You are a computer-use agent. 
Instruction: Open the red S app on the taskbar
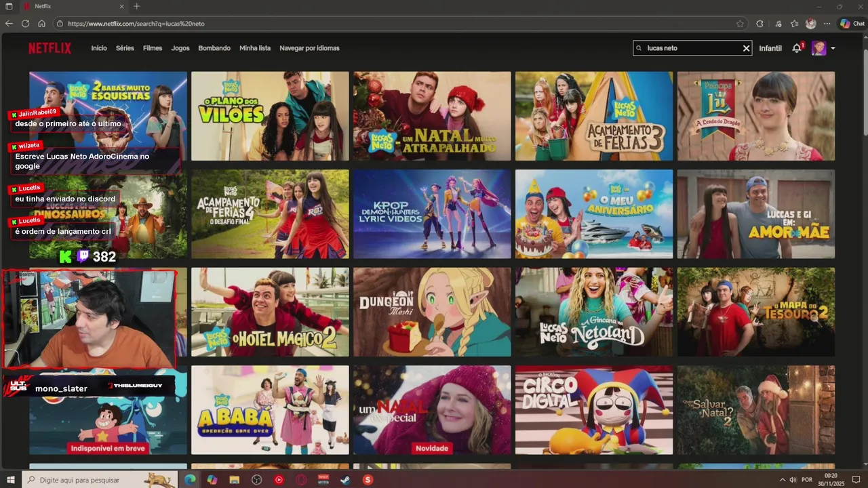(368, 480)
